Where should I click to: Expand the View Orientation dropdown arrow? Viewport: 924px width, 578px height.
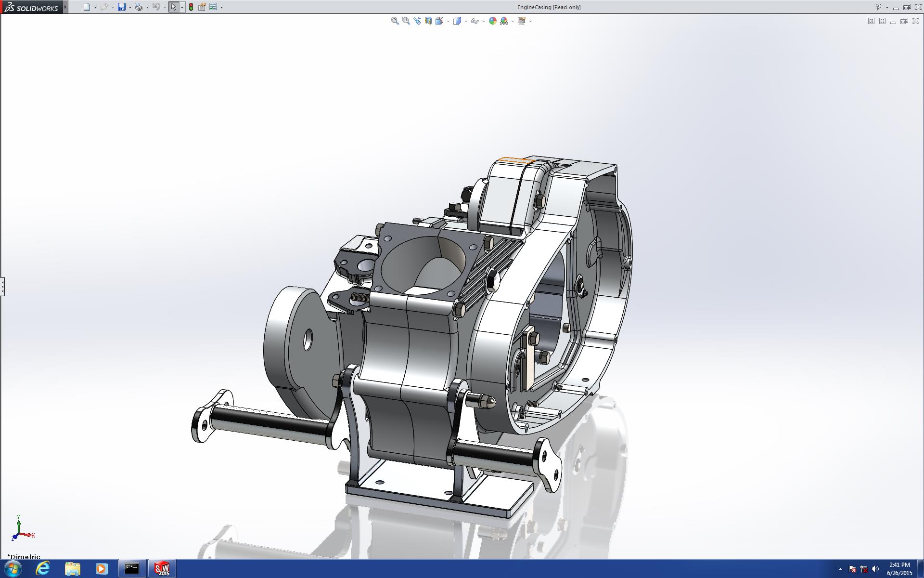point(448,21)
